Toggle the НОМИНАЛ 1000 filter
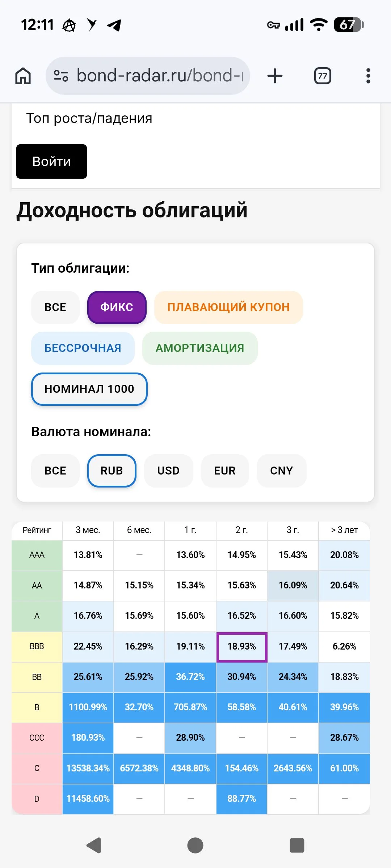This screenshot has height=868, width=391. coord(89,389)
